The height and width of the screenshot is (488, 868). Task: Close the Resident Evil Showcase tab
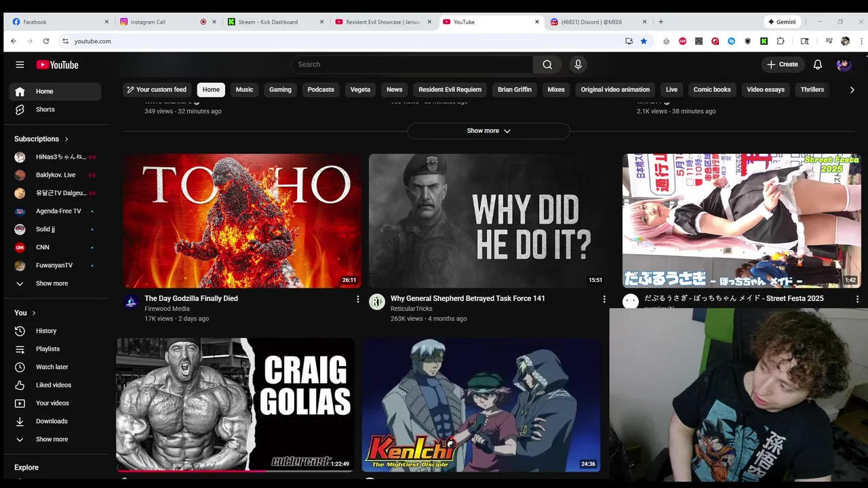point(429,22)
